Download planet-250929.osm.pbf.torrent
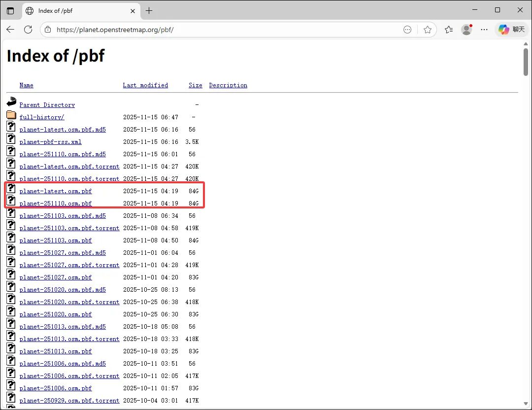This screenshot has height=410, width=532. point(69,401)
